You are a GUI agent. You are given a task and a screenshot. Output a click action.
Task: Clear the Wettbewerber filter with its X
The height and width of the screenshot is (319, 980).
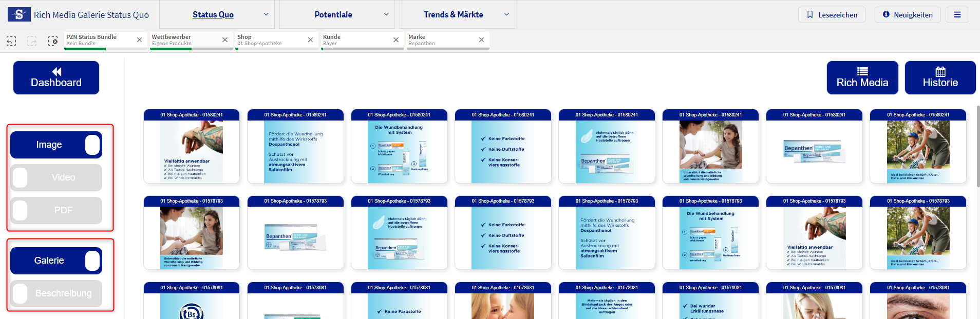tap(225, 40)
